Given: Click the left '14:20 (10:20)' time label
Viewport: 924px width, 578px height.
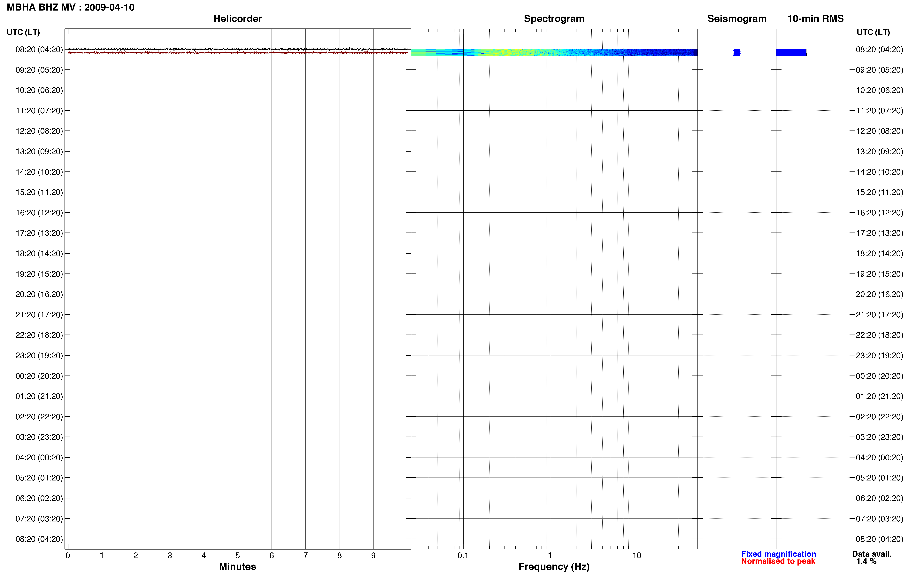Looking at the screenshot, I should (x=39, y=172).
